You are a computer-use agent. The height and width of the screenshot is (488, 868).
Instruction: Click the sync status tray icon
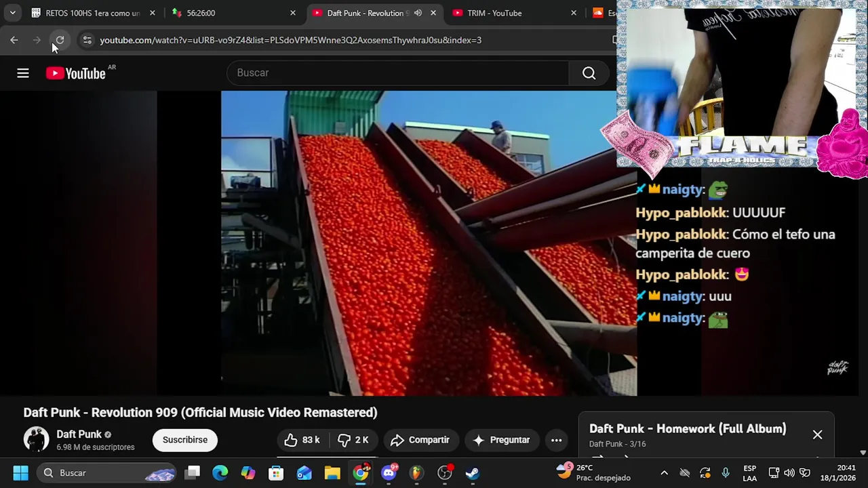[x=705, y=473]
